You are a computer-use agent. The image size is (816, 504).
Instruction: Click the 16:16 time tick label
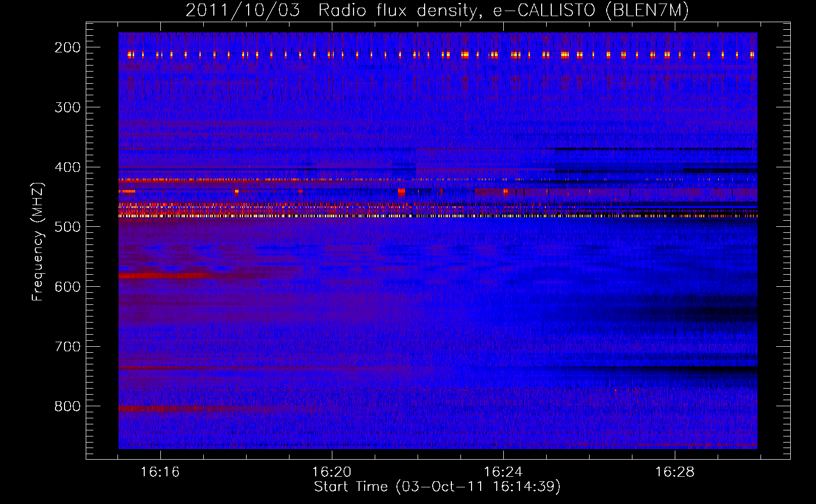(160, 472)
